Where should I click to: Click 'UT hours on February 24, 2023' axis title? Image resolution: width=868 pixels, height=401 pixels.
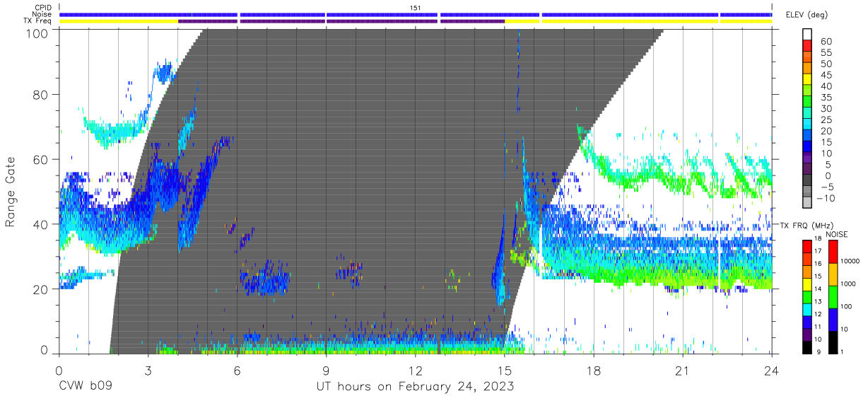click(414, 387)
